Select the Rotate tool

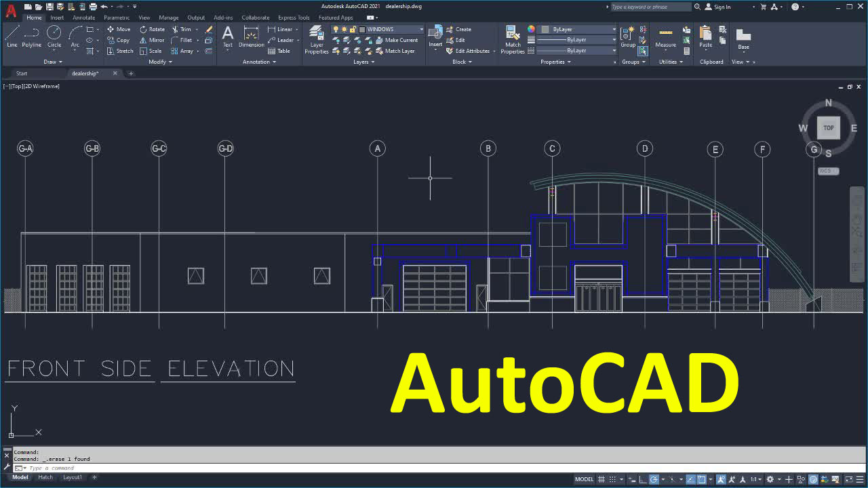[152, 29]
